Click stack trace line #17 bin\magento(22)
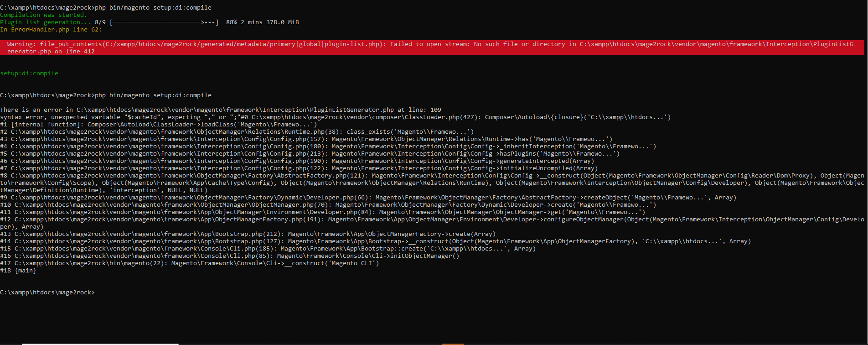 (x=190, y=263)
